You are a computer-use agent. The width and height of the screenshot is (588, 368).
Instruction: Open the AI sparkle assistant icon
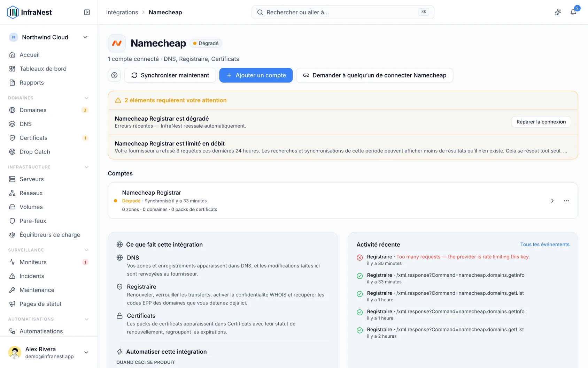[558, 12]
